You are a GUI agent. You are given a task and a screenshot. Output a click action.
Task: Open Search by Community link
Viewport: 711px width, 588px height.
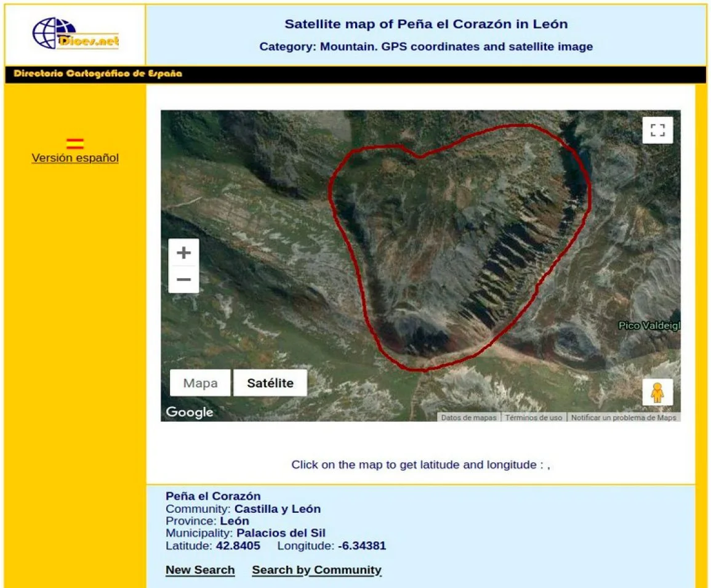pos(316,570)
